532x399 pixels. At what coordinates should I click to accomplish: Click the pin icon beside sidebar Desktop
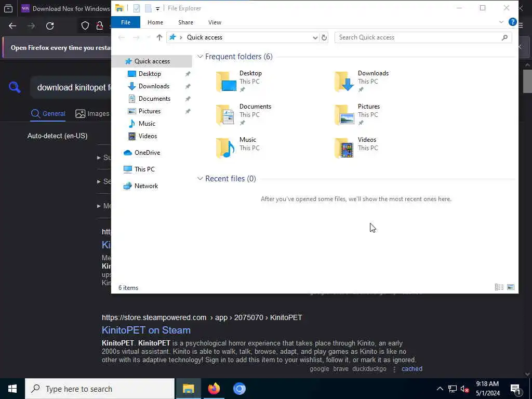tap(188, 74)
